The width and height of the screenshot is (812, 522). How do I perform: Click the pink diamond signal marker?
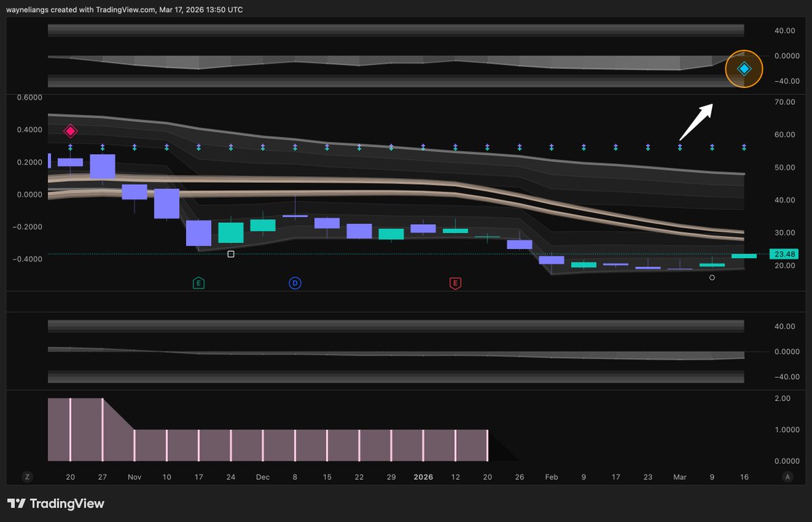click(70, 131)
